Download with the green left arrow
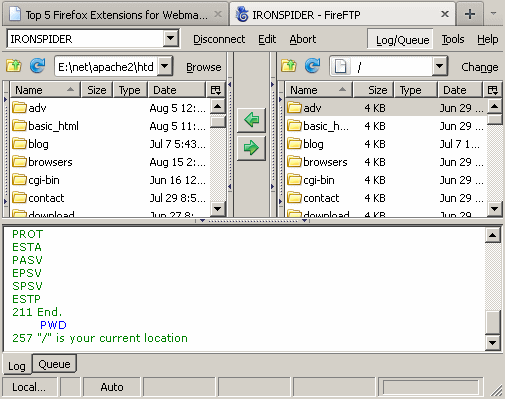Screen dimensions: 505x399 point(251,119)
